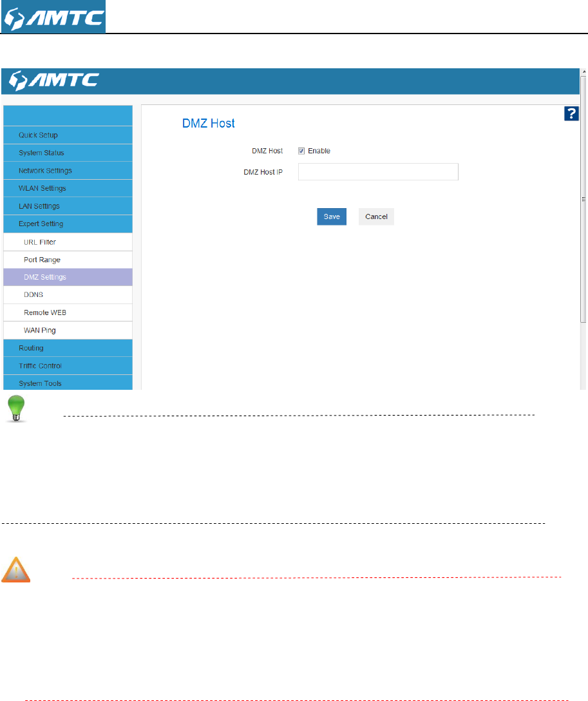Click the vertical scrollbar thumb of router page
Screen dimensions: 588x701
pos(583,199)
